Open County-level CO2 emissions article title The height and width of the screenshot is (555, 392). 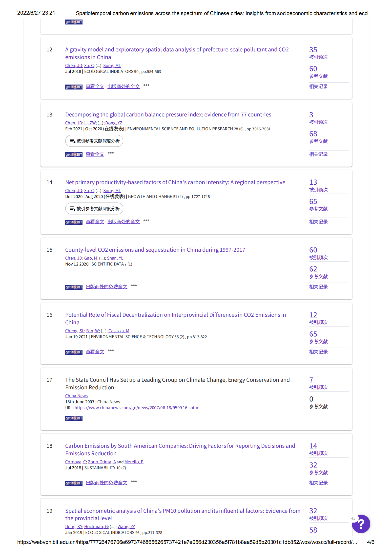click(155, 250)
